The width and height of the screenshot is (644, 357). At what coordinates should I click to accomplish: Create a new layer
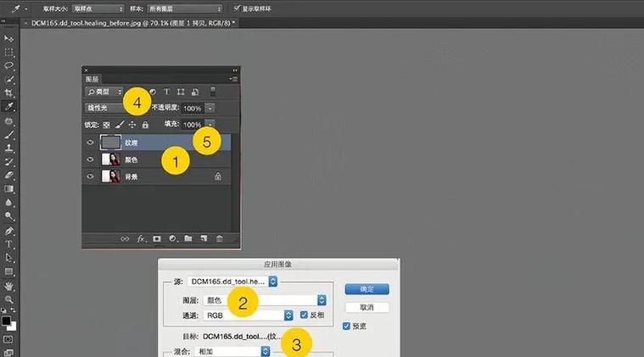tap(204, 238)
